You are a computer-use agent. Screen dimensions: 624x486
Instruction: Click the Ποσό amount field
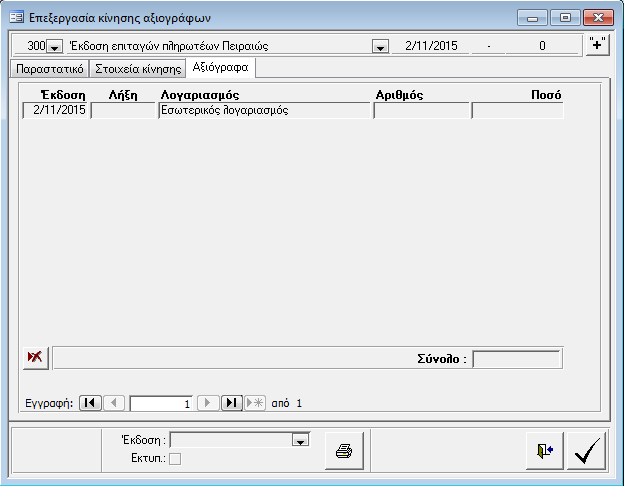click(x=517, y=111)
